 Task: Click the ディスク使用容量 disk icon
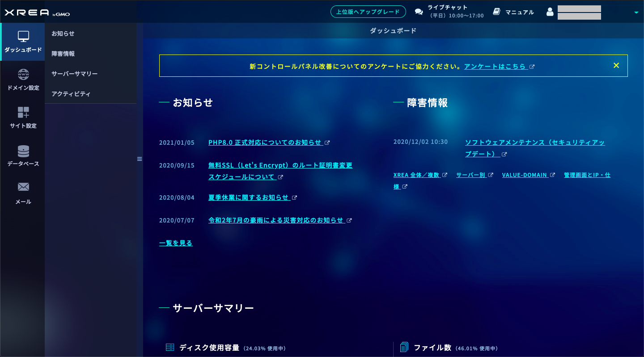[170, 347]
